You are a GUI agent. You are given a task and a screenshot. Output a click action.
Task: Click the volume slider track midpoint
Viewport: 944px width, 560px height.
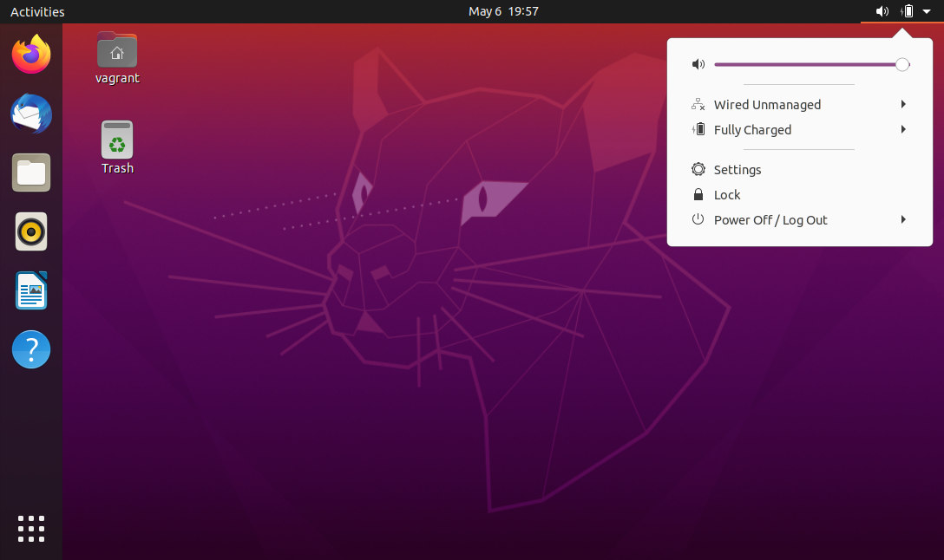pyautogui.click(x=808, y=65)
